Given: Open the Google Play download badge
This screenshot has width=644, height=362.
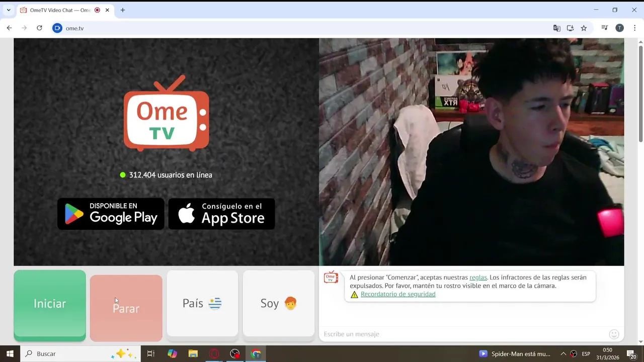Looking at the screenshot, I should 111,214.
